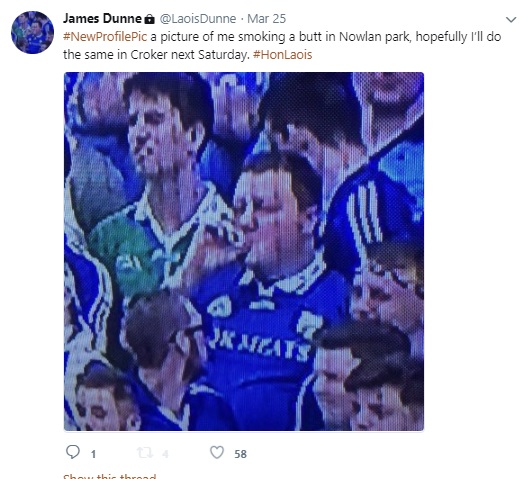This screenshot has width=529, height=479.
Task: Click tweet text about Croker next Saturday
Action: coord(190,55)
